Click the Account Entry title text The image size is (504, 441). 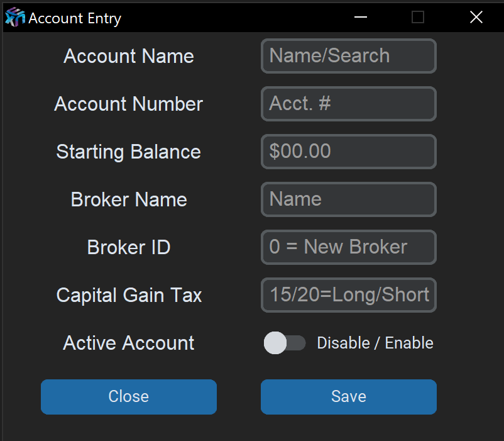pyautogui.click(x=75, y=18)
